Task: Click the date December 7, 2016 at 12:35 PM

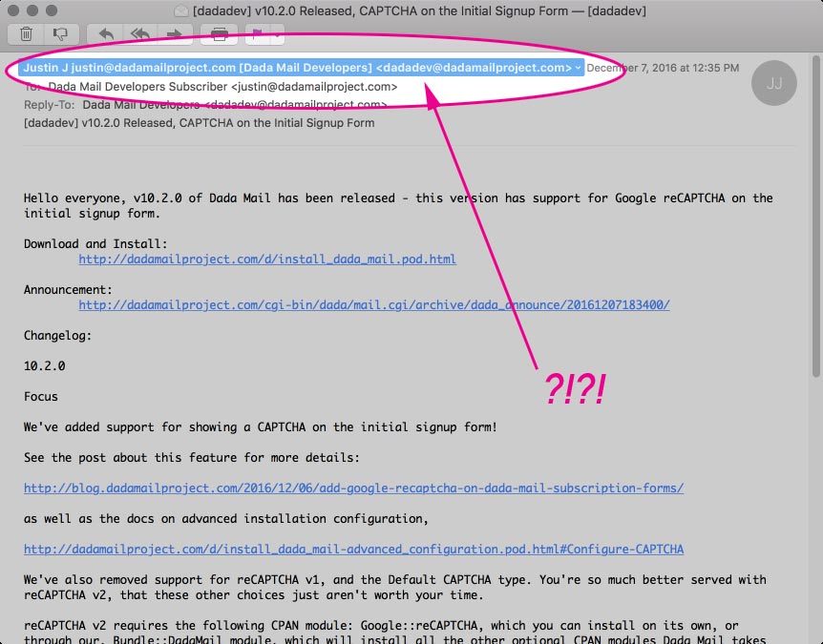Action: point(663,68)
